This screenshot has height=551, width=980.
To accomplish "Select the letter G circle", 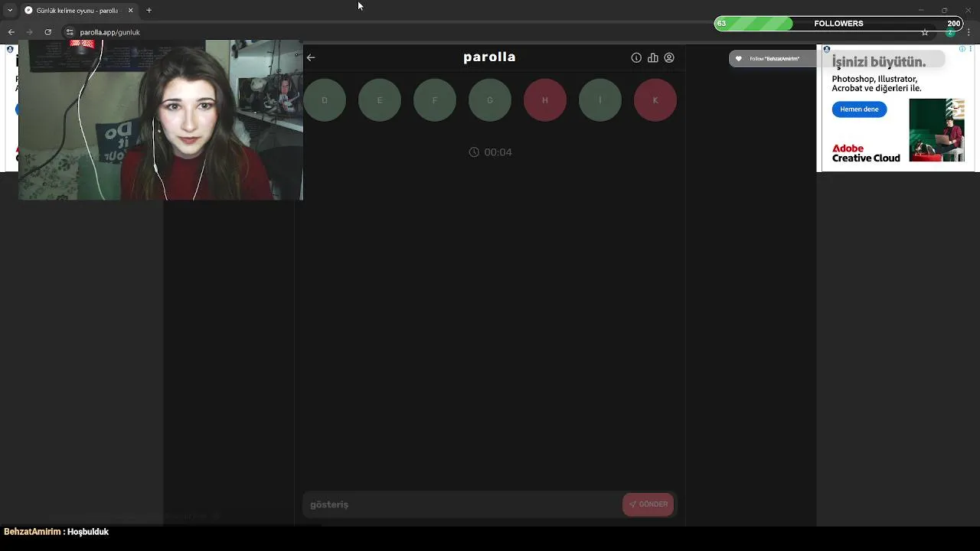I will click(x=490, y=100).
